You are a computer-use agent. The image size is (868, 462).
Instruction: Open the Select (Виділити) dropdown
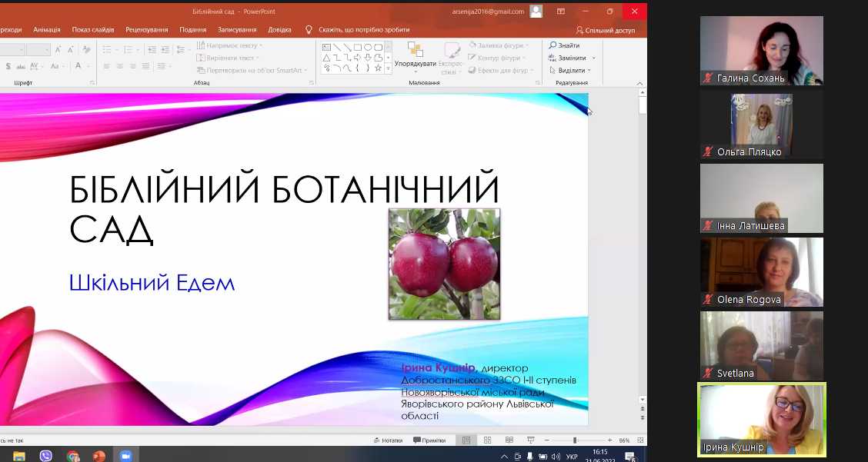[591, 71]
